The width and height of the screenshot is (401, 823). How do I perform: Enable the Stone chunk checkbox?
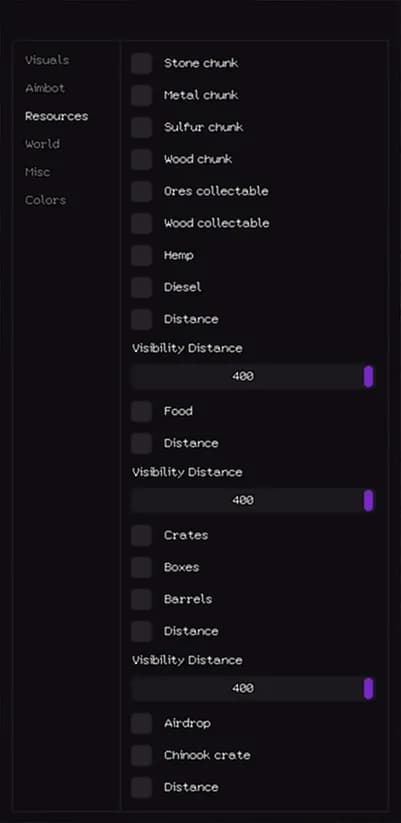pos(141,63)
